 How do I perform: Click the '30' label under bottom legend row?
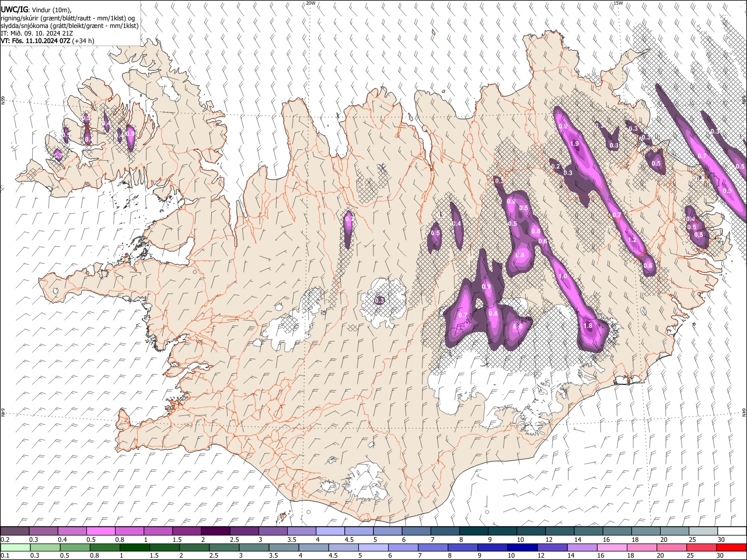(720, 555)
